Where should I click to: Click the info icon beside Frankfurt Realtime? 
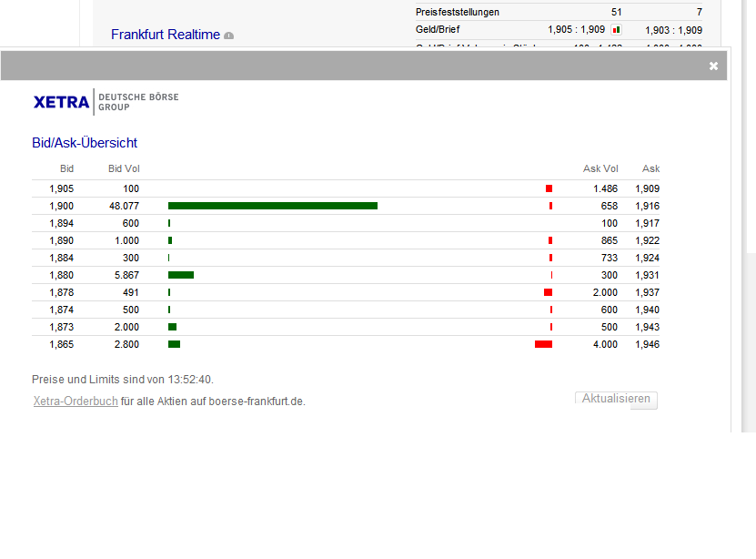tap(228, 36)
